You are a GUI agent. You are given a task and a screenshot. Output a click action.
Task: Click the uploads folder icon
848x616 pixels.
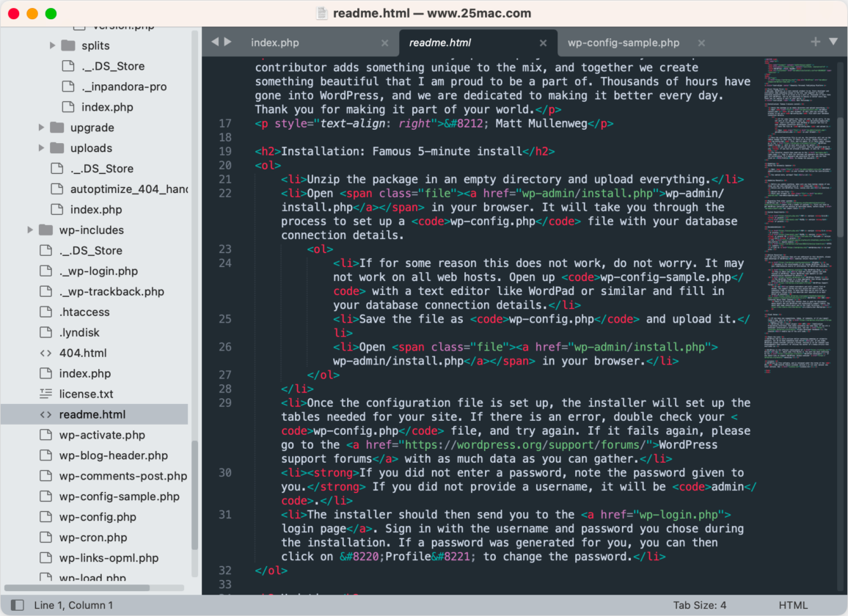pyautogui.click(x=56, y=148)
